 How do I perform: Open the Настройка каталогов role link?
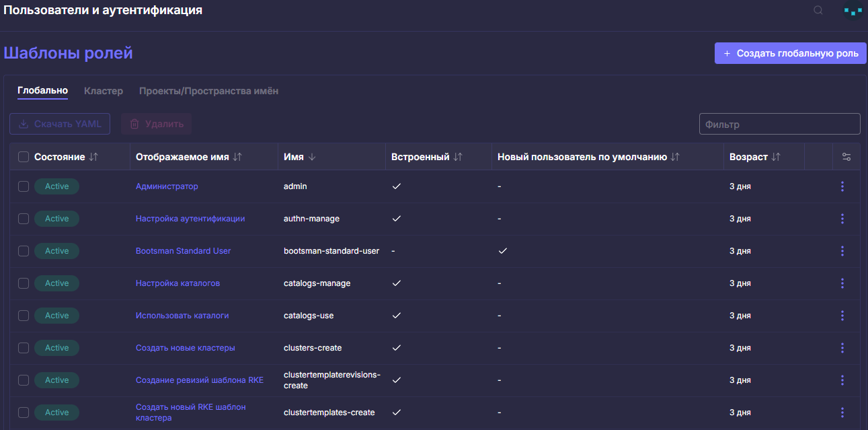pos(177,283)
